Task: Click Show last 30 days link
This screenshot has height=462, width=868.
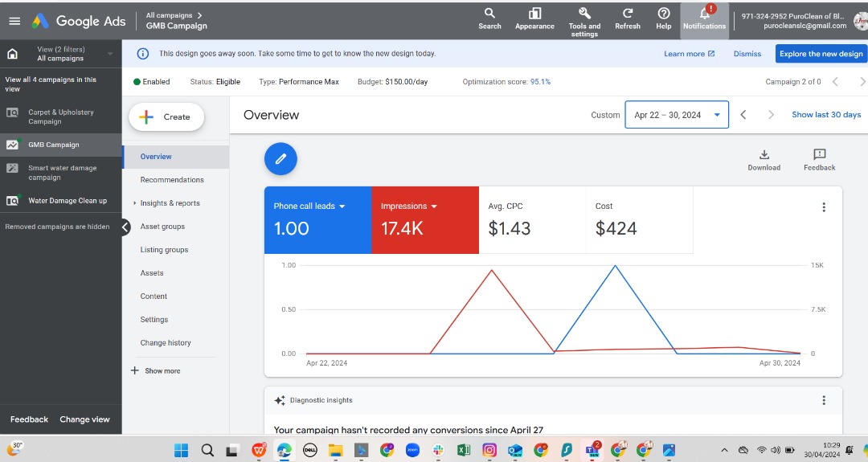Action: 825,115
